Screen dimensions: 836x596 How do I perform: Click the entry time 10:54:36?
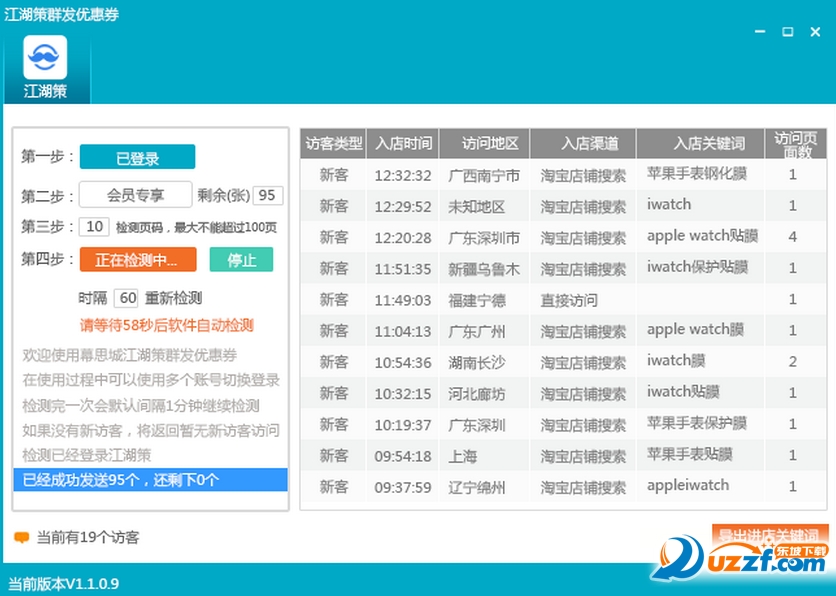click(403, 363)
